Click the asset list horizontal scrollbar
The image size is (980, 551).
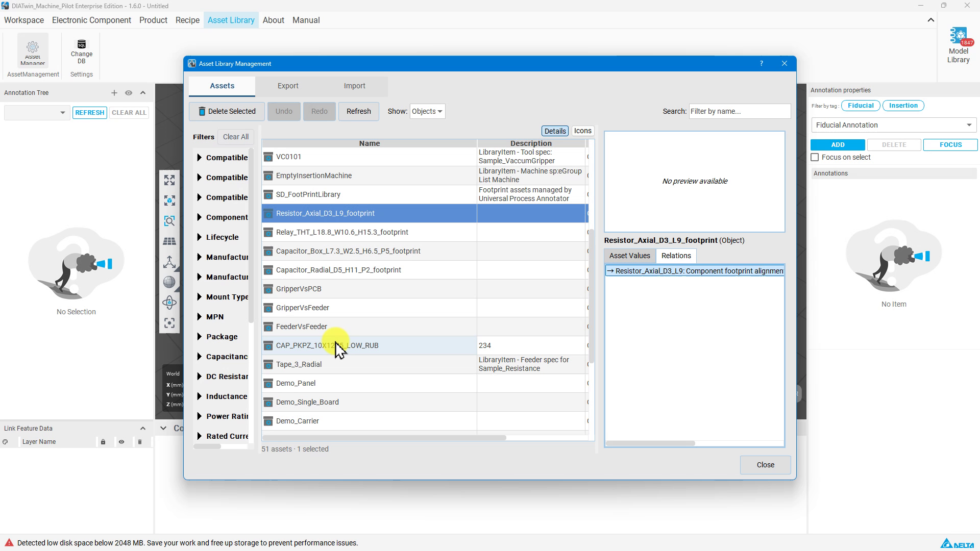click(384, 438)
